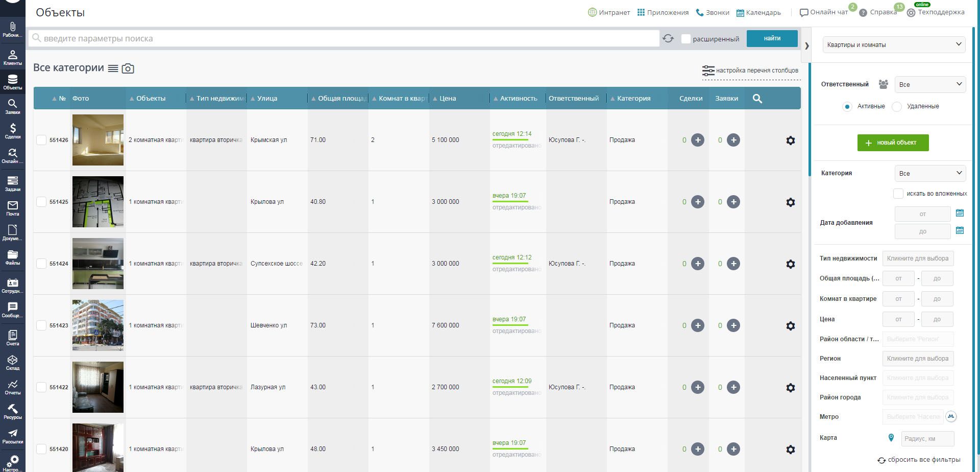
Task: Open Онлайн in the left sidebar
Action: coord(13,156)
